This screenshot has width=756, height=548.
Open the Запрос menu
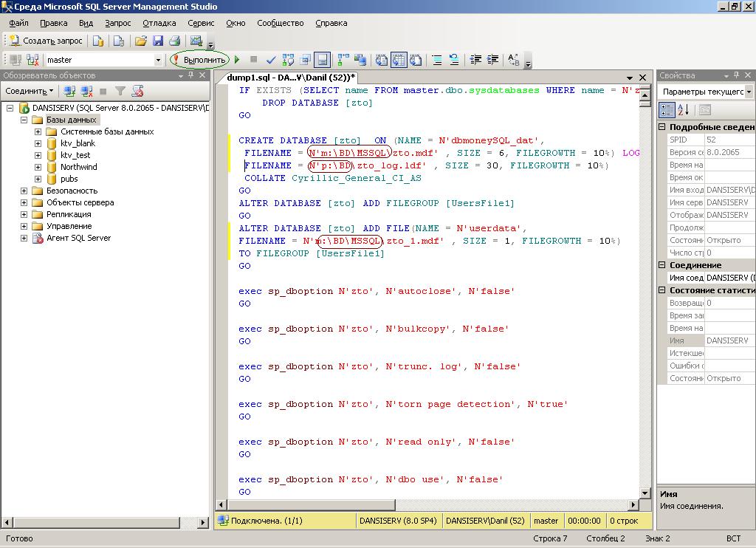[117, 23]
